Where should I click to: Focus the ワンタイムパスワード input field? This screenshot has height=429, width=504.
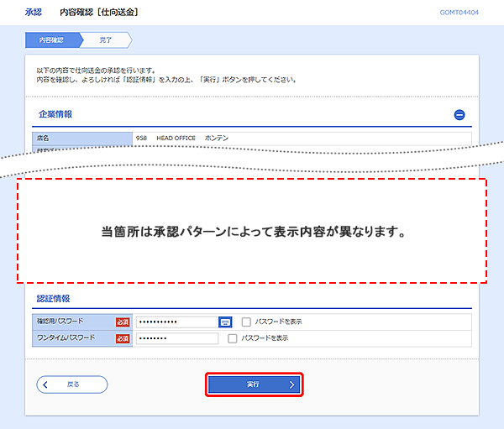[x=177, y=338]
